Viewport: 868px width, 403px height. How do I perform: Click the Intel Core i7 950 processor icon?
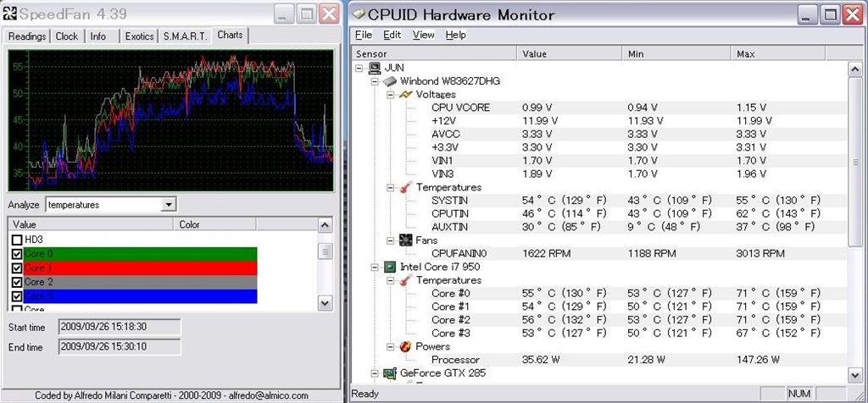[391, 267]
